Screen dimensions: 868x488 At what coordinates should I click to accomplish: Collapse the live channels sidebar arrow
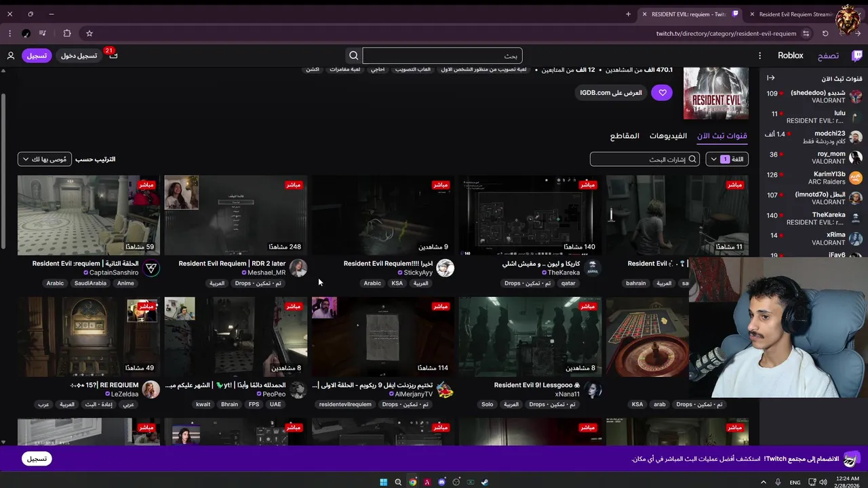770,78
